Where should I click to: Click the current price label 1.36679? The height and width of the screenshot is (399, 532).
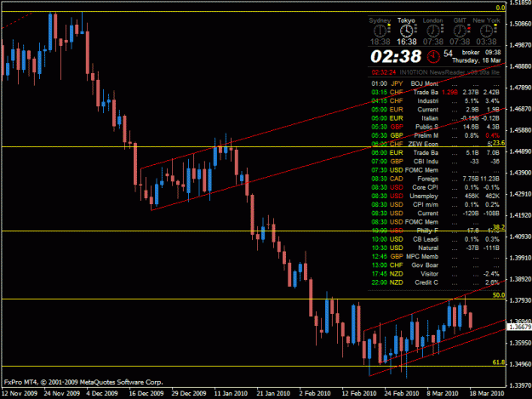point(519,327)
